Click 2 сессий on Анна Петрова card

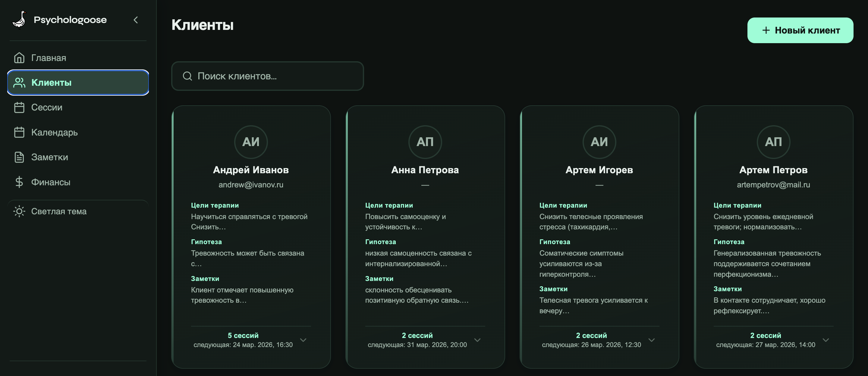click(417, 336)
